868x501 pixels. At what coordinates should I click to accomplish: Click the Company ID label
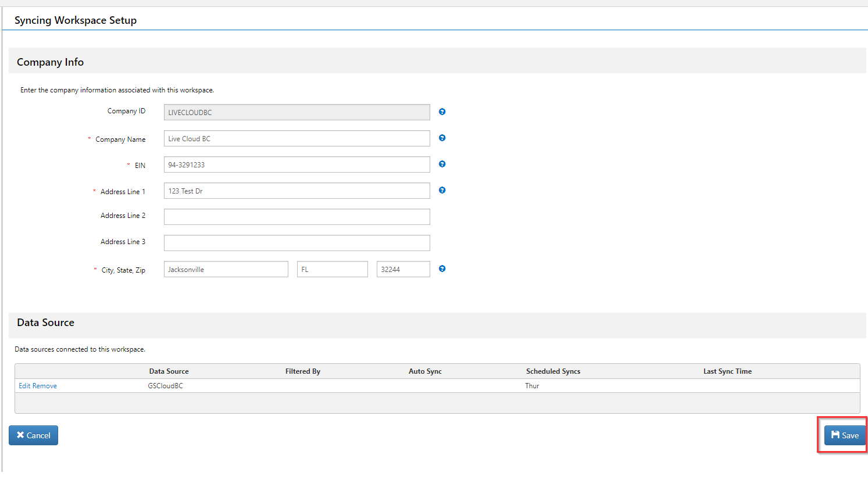[126, 111]
